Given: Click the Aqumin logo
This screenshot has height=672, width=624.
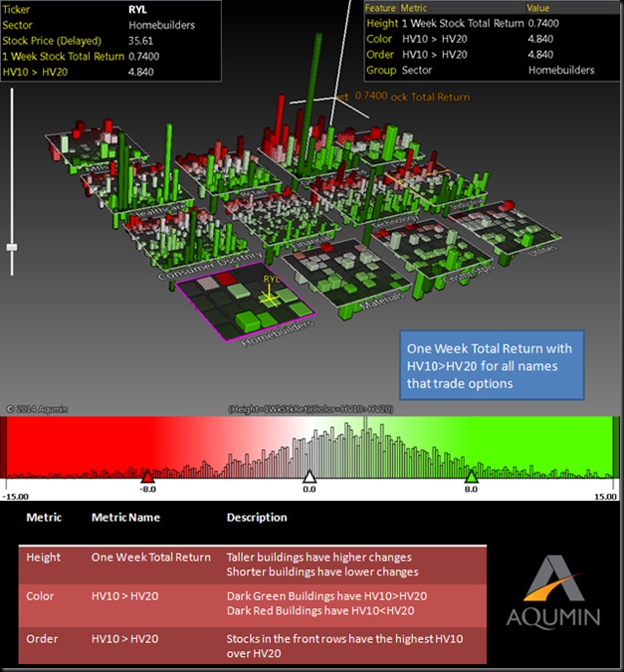Looking at the screenshot, I should point(553,591).
